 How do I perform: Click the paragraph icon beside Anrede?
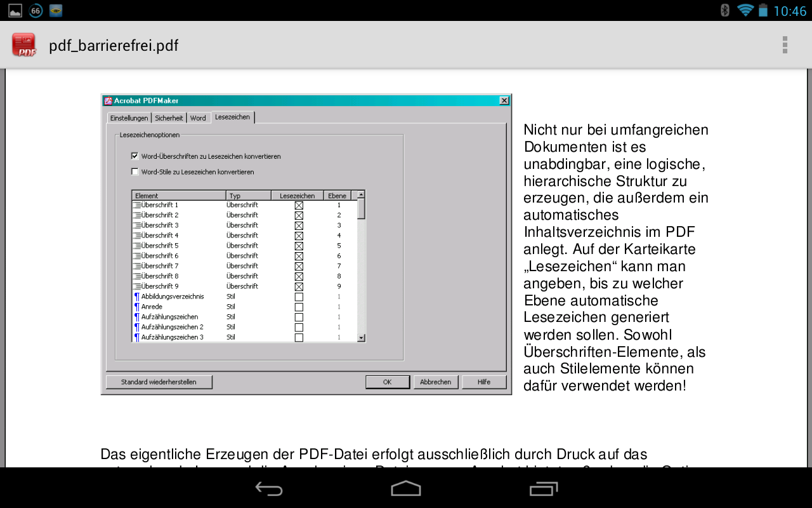(x=136, y=307)
